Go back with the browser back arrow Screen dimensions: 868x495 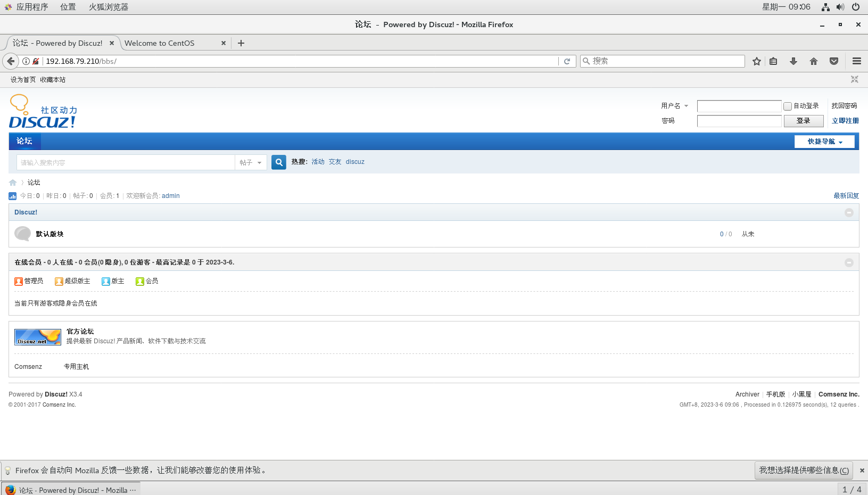click(11, 61)
